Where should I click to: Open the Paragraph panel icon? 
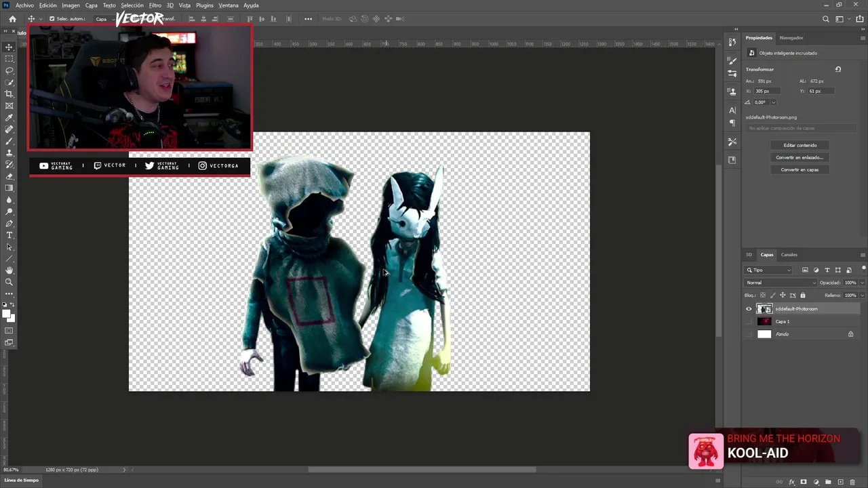(x=732, y=123)
